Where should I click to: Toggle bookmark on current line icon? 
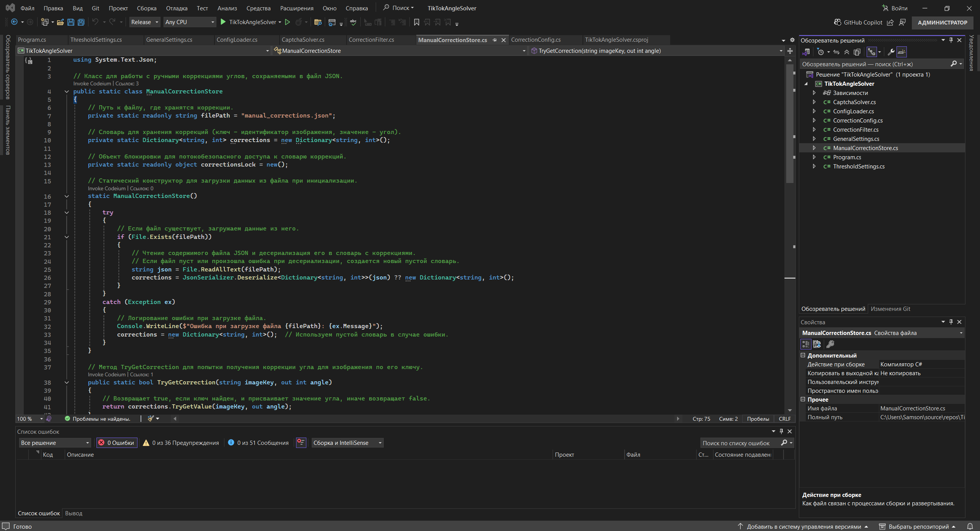click(x=416, y=22)
